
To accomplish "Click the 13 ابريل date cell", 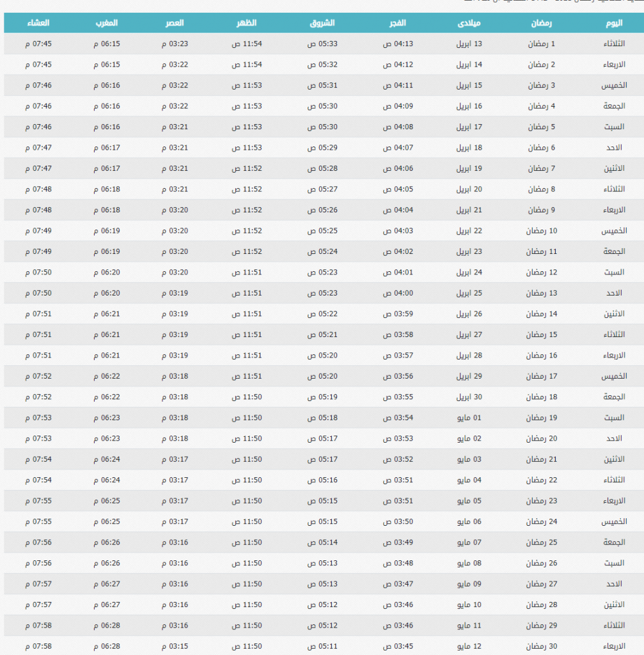I will [x=469, y=44].
